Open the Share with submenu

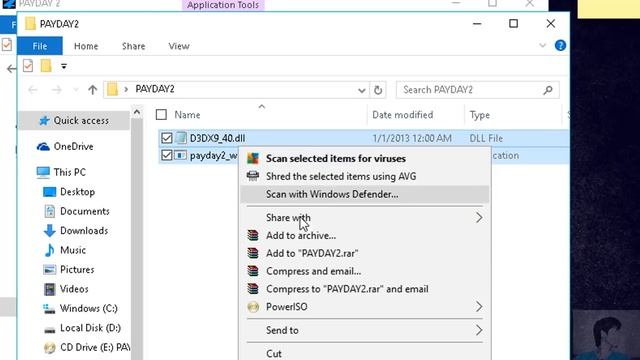365,218
